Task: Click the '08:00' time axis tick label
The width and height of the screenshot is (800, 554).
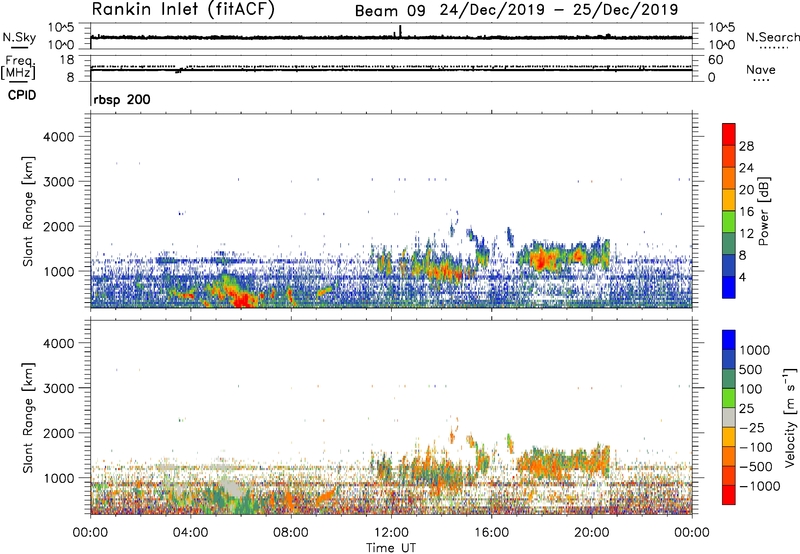Action: [x=291, y=533]
